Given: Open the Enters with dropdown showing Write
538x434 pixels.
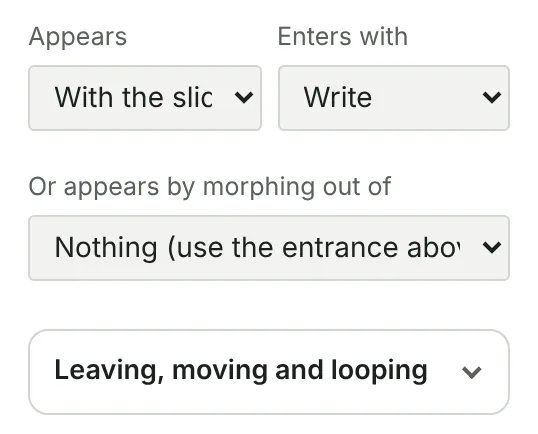Looking at the screenshot, I should (x=394, y=98).
